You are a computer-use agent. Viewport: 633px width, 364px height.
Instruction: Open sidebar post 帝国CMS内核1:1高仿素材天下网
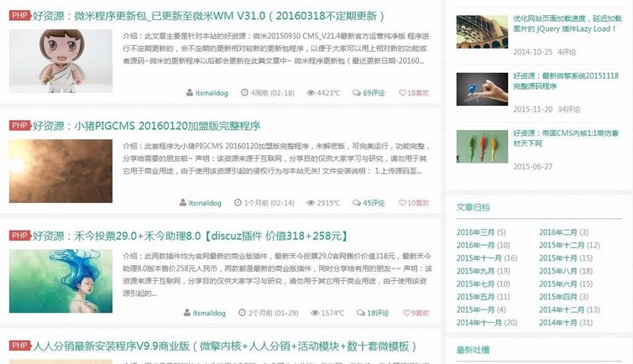[566, 138]
